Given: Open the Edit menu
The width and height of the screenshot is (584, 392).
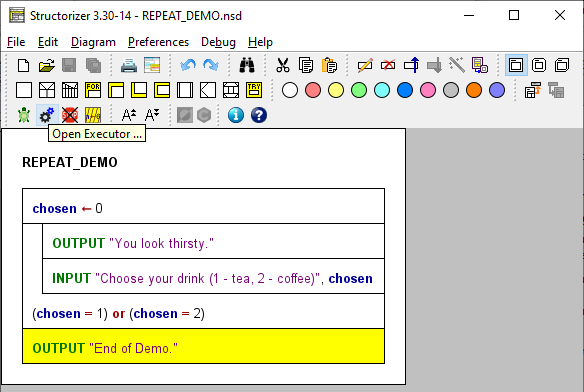Looking at the screenshot, I should coord(48,42).
